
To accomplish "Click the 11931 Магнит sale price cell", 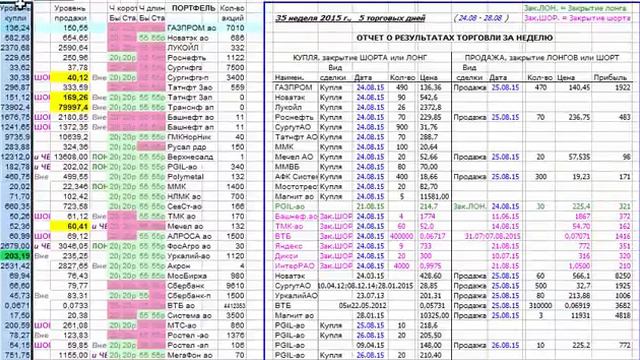I will click(x=580, y=316).
